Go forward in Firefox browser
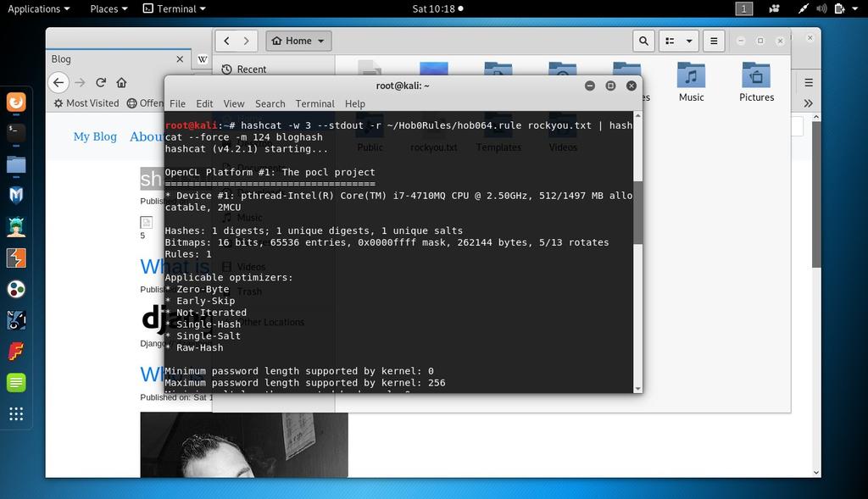The image size is (868, 499). (x=81, y=82)
